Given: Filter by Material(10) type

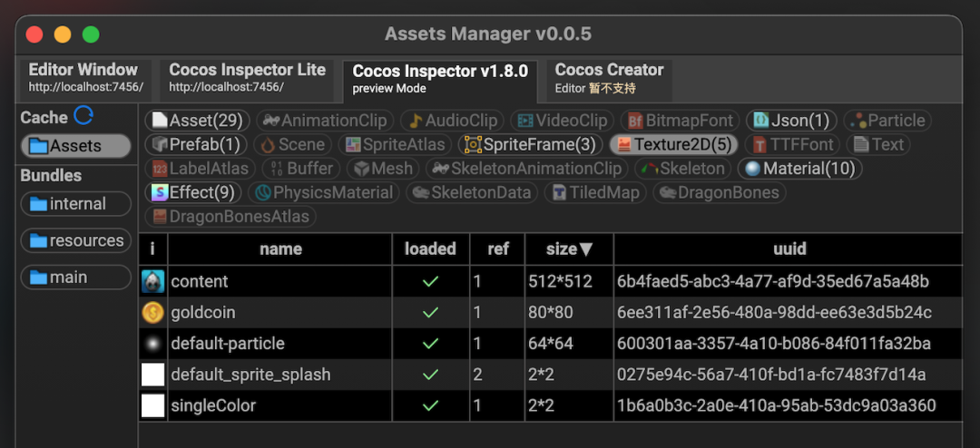Looking at the screenshot, I should pos(800,168).
